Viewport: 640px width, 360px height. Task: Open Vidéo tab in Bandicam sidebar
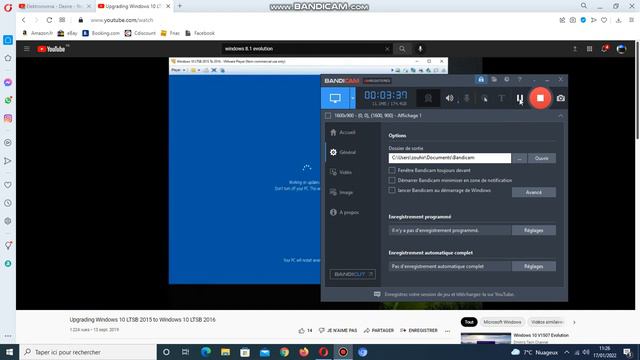pyautogui.click(x=341, y=172)
